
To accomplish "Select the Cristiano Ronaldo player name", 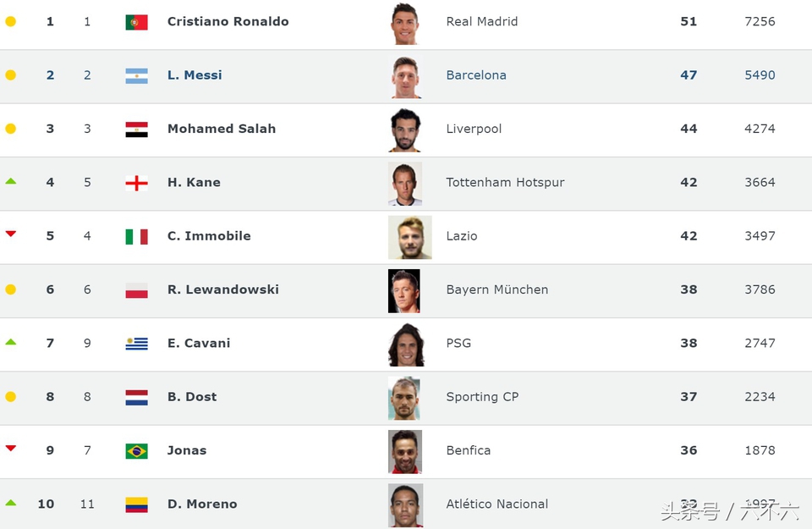I will (x=228, y=22).
